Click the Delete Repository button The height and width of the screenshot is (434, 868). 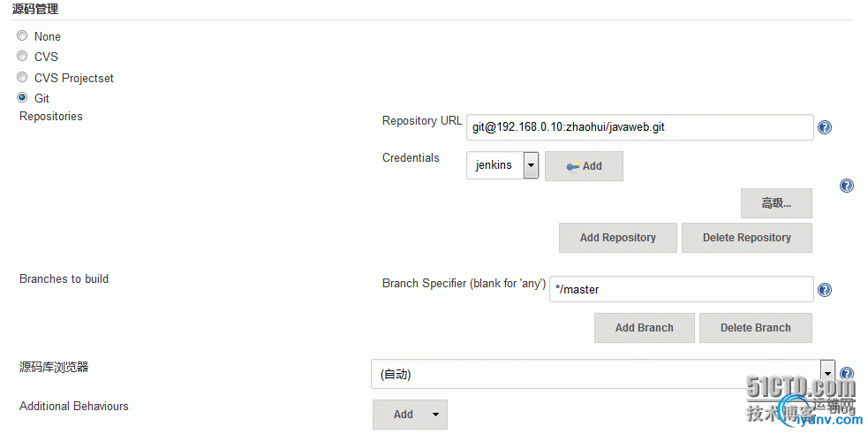coord(747,238)
